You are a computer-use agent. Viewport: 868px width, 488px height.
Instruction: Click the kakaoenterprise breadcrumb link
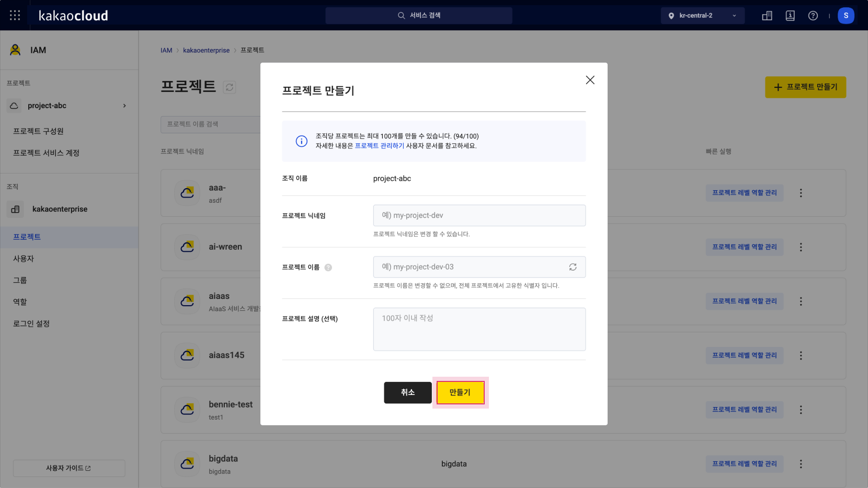coord(206,50)
